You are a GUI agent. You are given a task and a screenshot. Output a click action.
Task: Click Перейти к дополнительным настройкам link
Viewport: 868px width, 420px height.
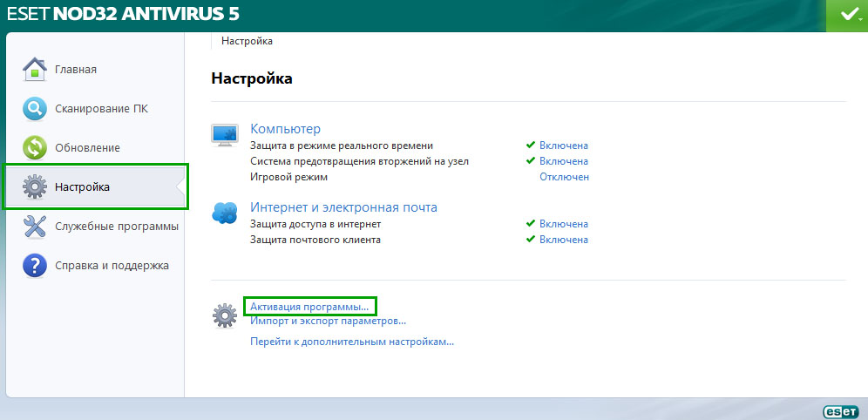[352, 342]
